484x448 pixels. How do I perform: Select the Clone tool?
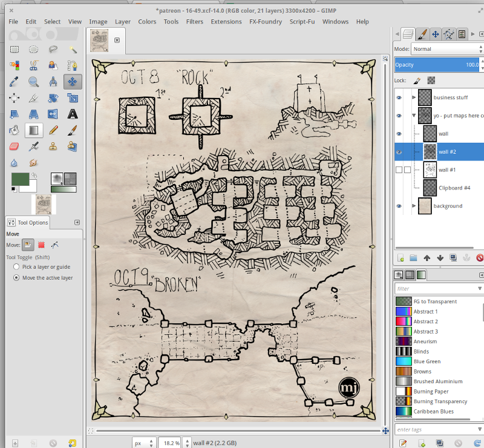point(52,146)
